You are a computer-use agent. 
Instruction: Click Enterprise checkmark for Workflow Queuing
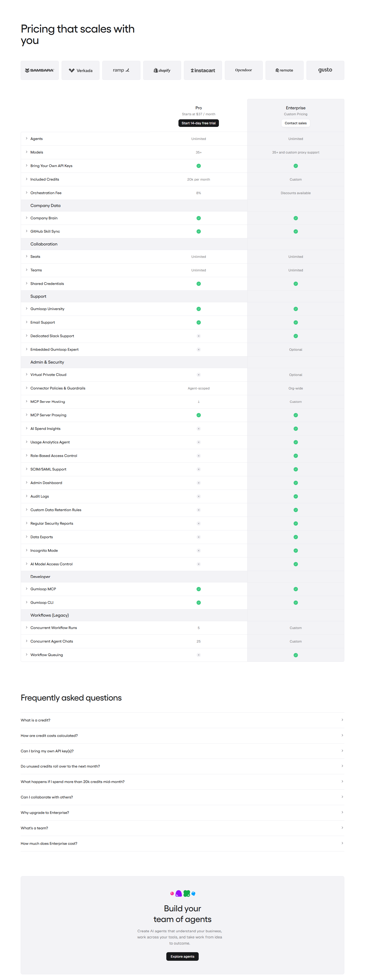point(296,655)
